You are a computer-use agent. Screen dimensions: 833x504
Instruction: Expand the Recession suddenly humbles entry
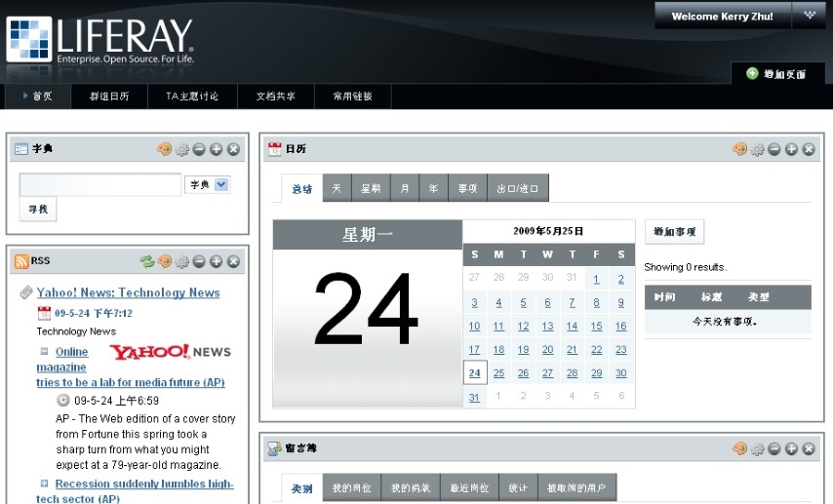(45, 484)
